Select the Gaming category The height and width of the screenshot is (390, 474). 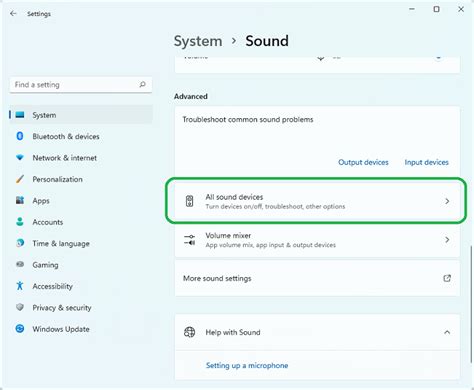pos(45,265)
